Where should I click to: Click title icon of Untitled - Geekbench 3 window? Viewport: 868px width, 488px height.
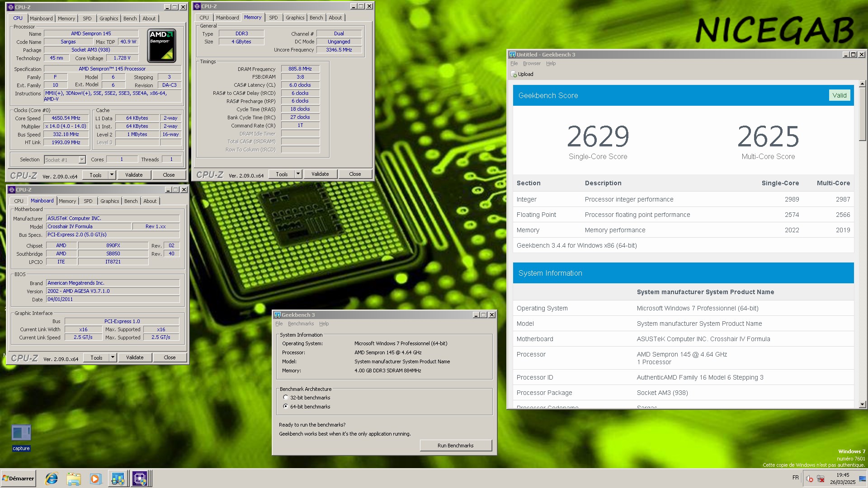click(x=513, y=55)
